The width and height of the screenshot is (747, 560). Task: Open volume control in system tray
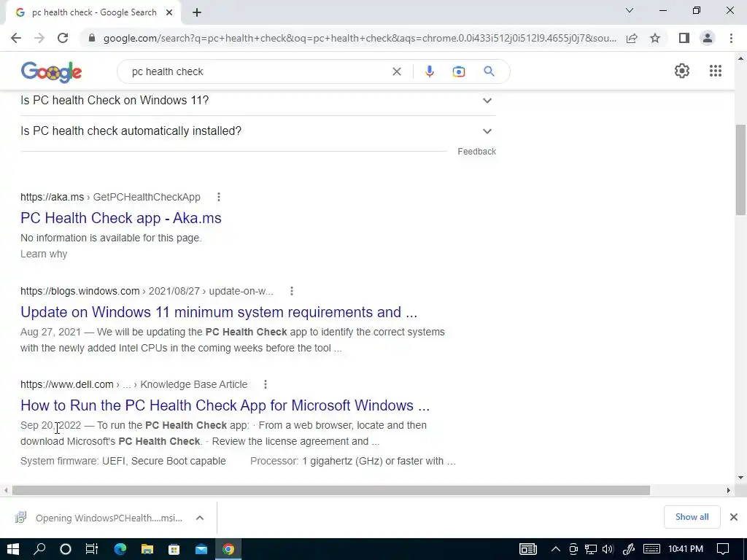click(x=608, y=549)
